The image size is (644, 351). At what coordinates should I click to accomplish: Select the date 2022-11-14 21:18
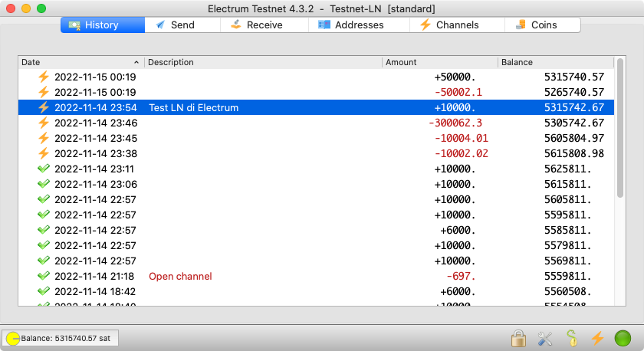click(94, 277)
